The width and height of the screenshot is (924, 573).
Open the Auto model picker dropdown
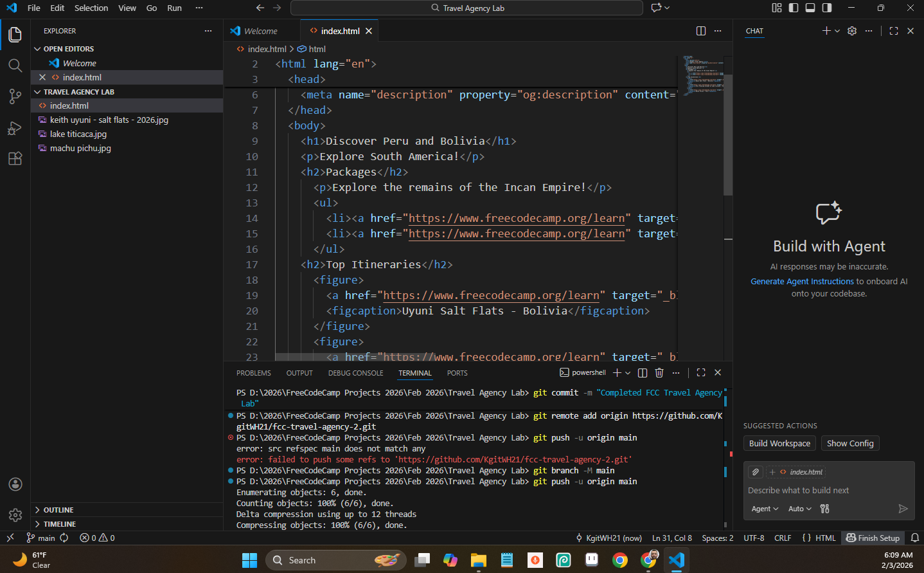[x=799, y=509]
